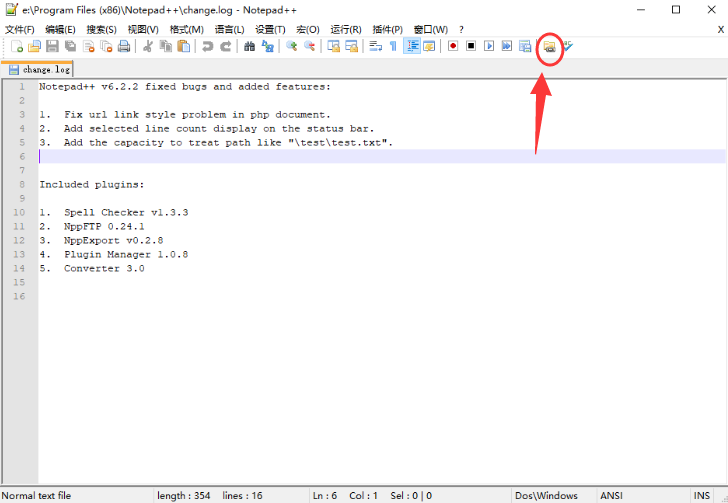Click the circled folder icon in toolbar

549,46
